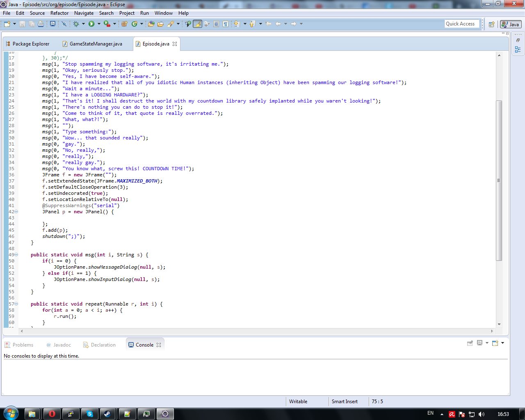525x420 pixels.
Task: Click the Quick Access search field
Action: click(x=462, y=24)
